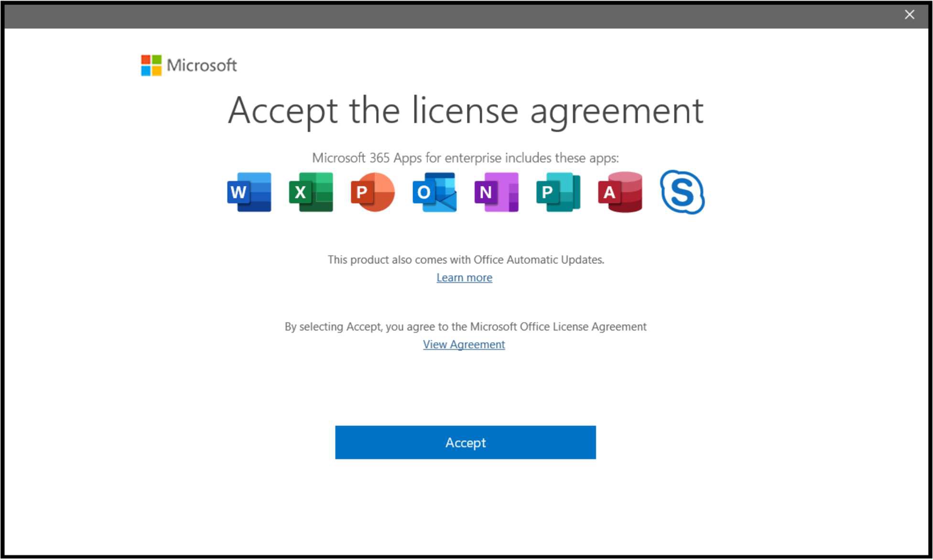Click 'By selecting Accept, you agree' sentence
Image resolution: width=933 pixels, height=560 pixels.
pos(466,326)
